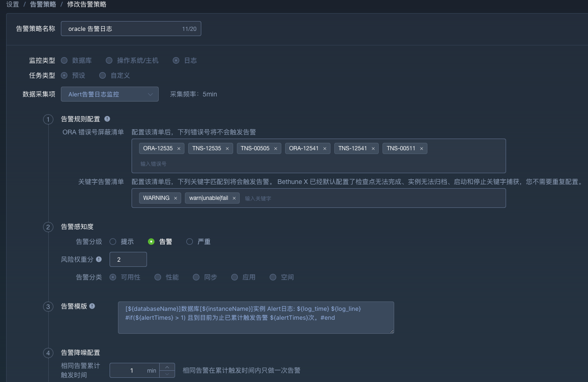Click the 修改告警策略 breadcrumb entry

87,4
